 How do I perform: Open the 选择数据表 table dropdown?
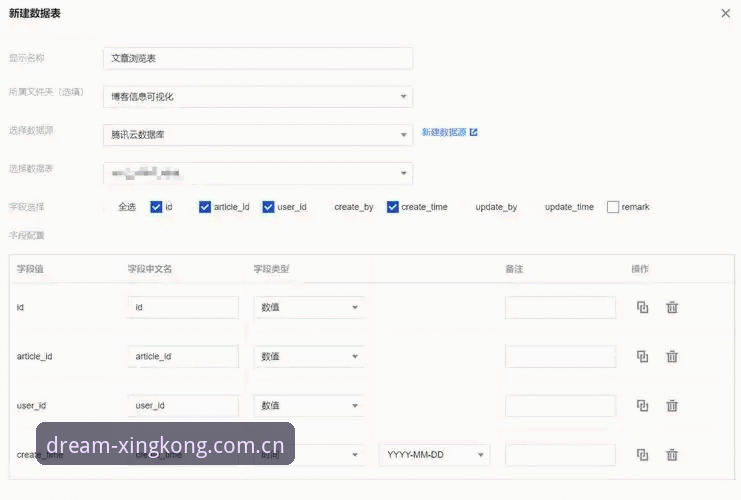click(x=258, y=173)
